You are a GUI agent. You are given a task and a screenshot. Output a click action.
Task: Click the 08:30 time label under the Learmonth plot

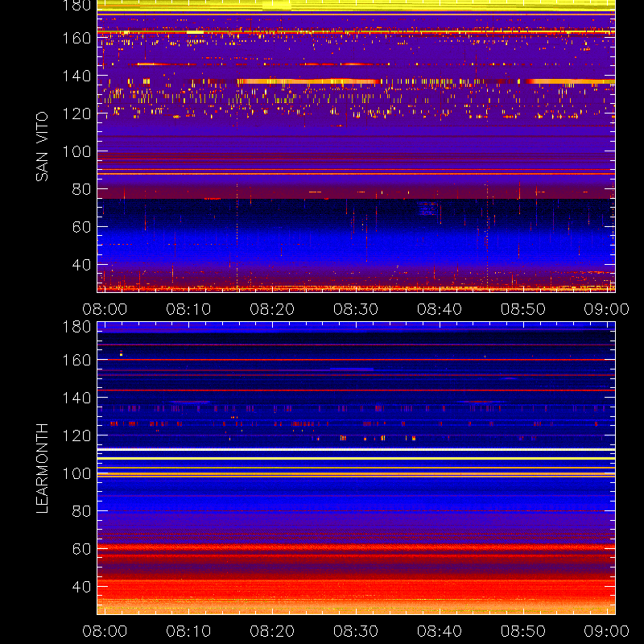click(356, 631)
